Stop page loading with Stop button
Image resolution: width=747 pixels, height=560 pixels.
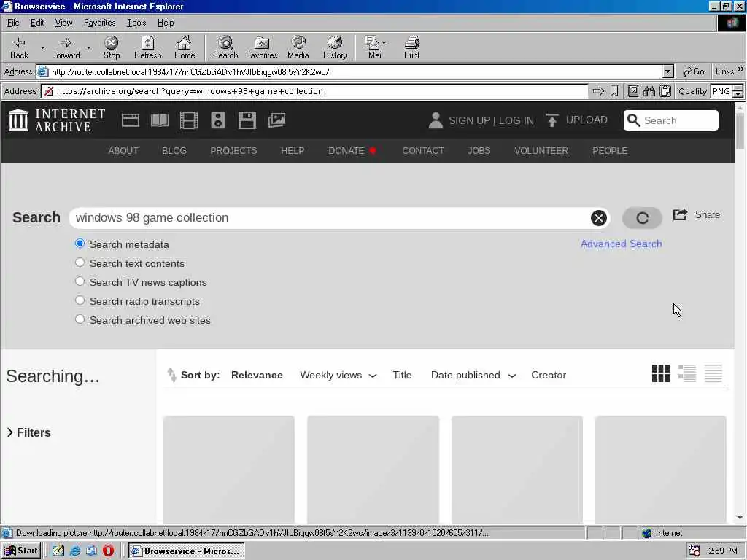tap(112, 48)
